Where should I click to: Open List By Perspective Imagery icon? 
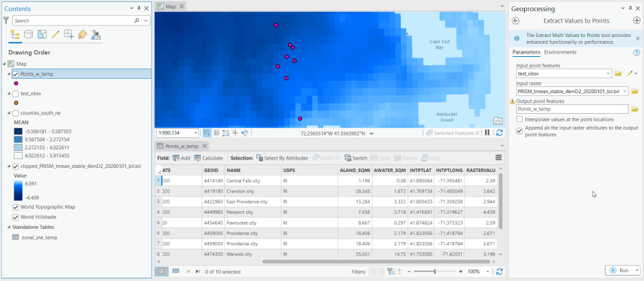tap(96, 35)
